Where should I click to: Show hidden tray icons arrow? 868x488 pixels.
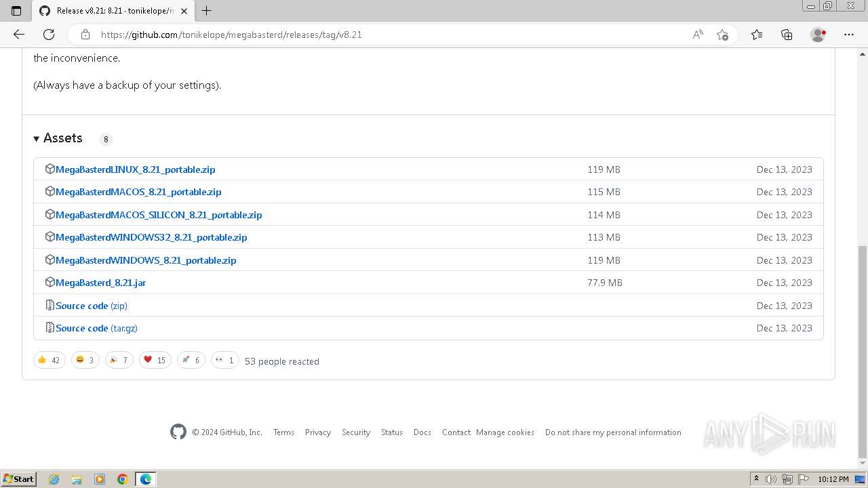756,479
